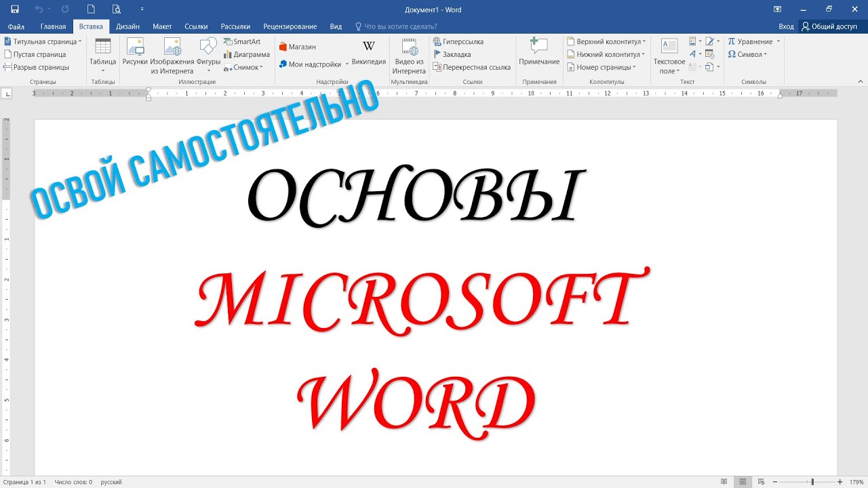Click Разрыв страницы button
868x488 pixels.
pyautogui.click(x=36, y=67)
